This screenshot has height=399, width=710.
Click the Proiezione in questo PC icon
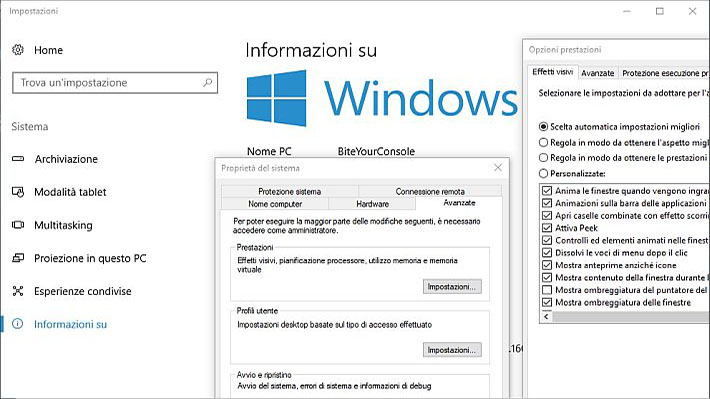click(x=18, y=258)
